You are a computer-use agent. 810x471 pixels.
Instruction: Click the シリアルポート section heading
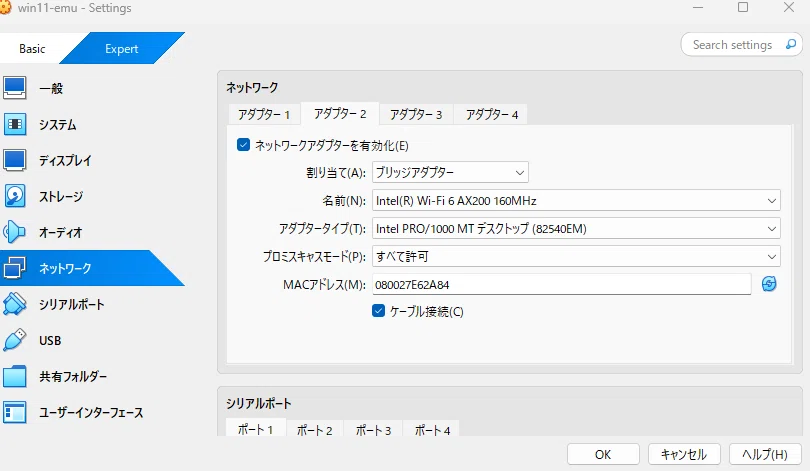(x=259, y=403)
